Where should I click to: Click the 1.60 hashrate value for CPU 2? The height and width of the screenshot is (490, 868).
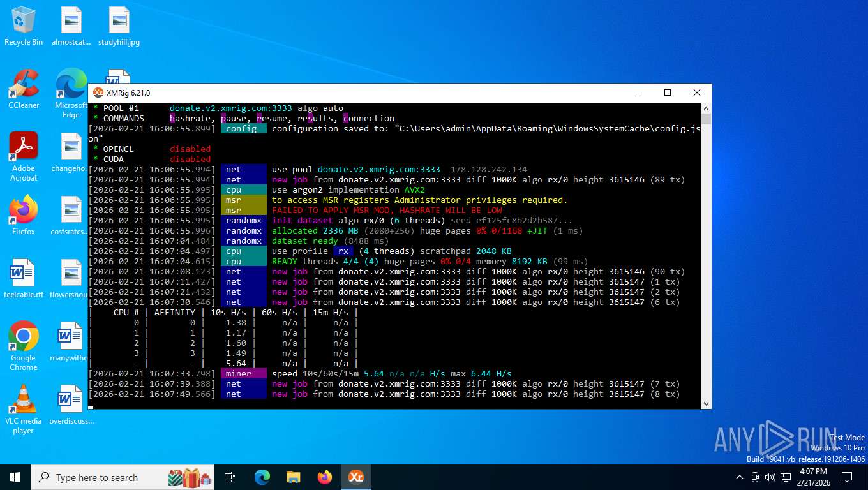(x=236, y=343)
